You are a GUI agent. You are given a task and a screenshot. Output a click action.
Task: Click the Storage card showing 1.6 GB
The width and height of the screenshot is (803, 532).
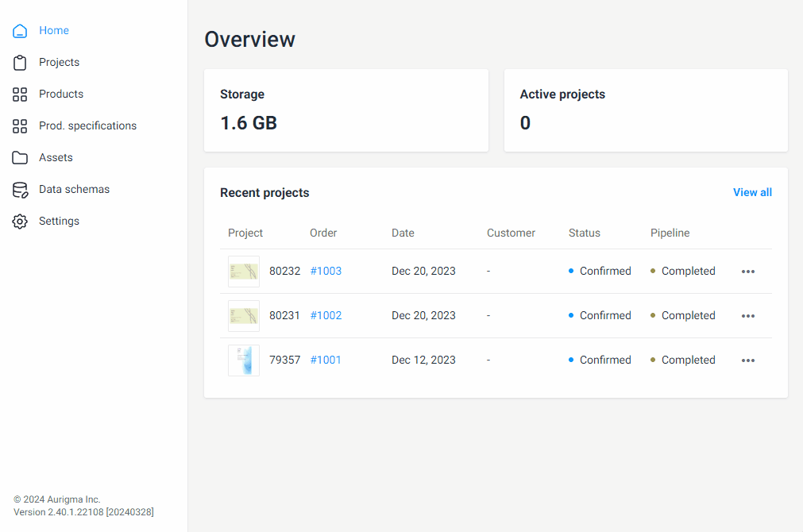coord(346,110)
